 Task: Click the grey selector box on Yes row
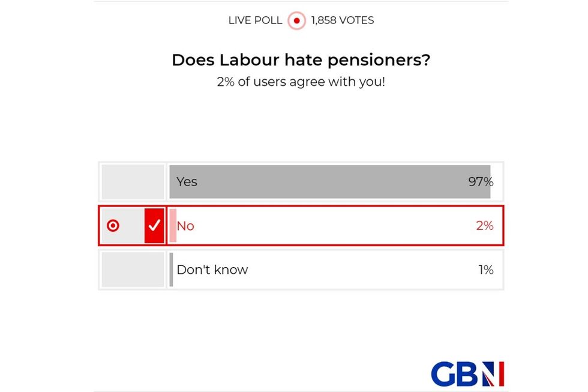(x=132, y=181)
